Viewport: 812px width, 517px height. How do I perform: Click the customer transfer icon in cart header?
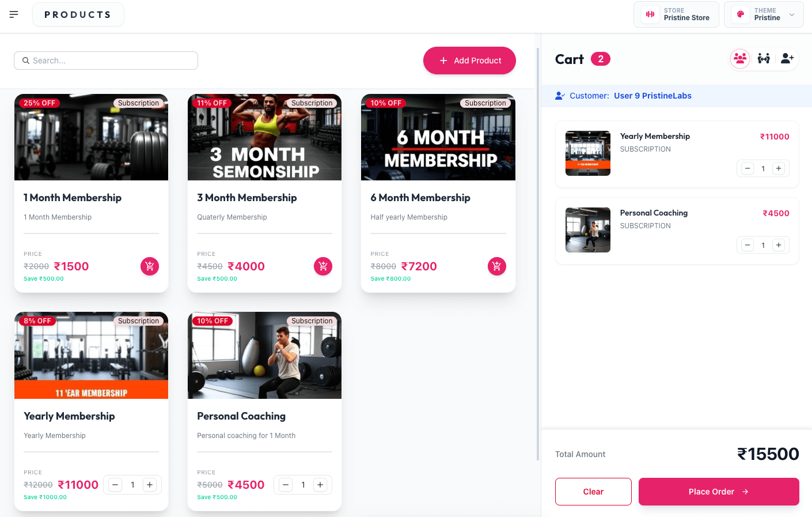[x=763, y=58]
